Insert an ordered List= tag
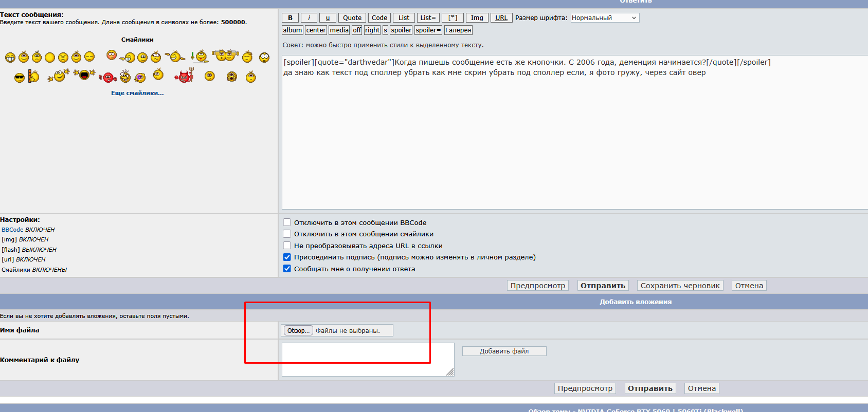The height and width of the screenshot is (412, 868). coord(428,18)
